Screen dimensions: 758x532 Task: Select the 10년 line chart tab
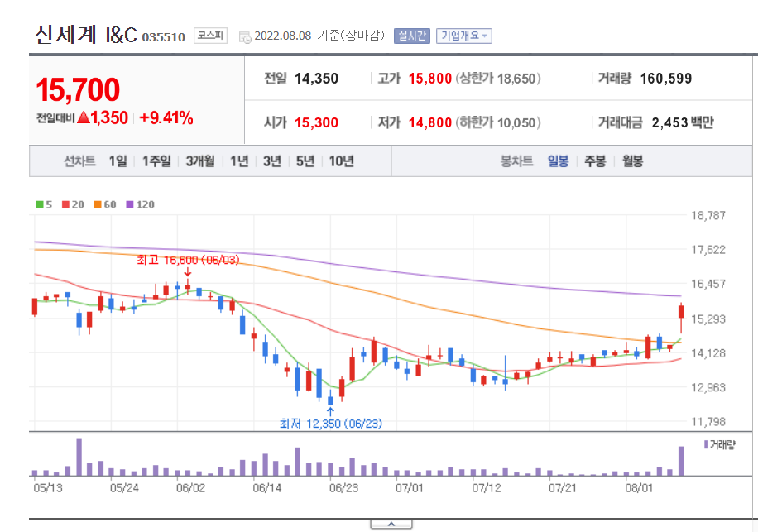click(x=341, y=161)
